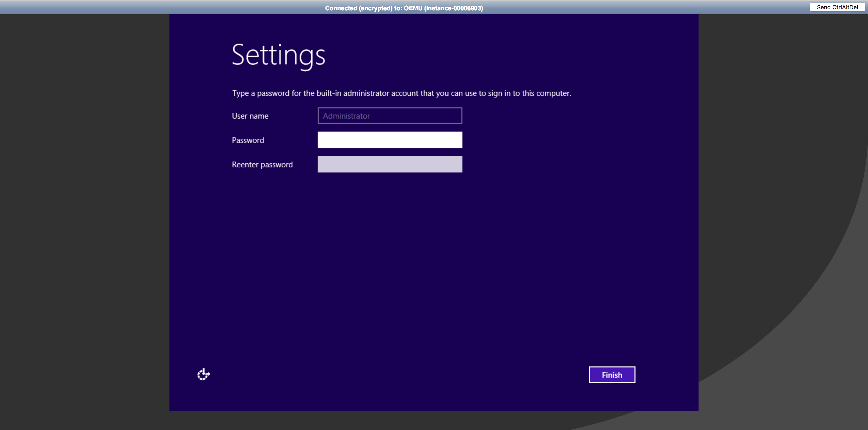Focus the Password input field
The width and height of the screenshot is (868, 430).
[x=390, y=140]
